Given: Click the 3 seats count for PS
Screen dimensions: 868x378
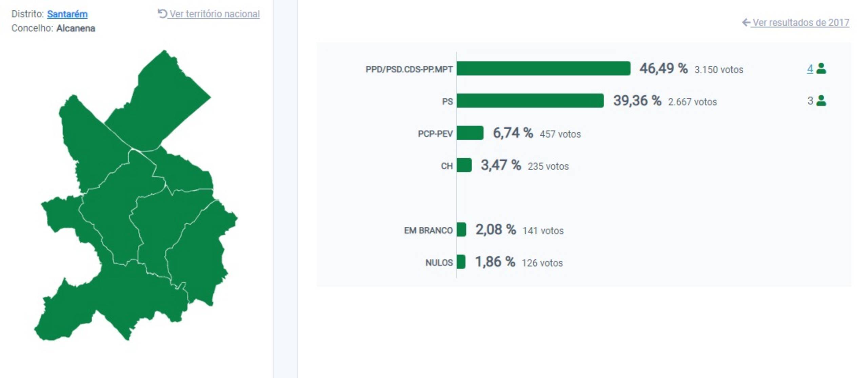Looking at the screenshot, I should point(810,101).
